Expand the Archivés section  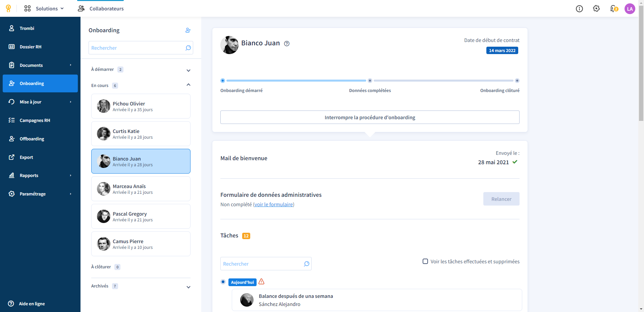tap(189, 287)
